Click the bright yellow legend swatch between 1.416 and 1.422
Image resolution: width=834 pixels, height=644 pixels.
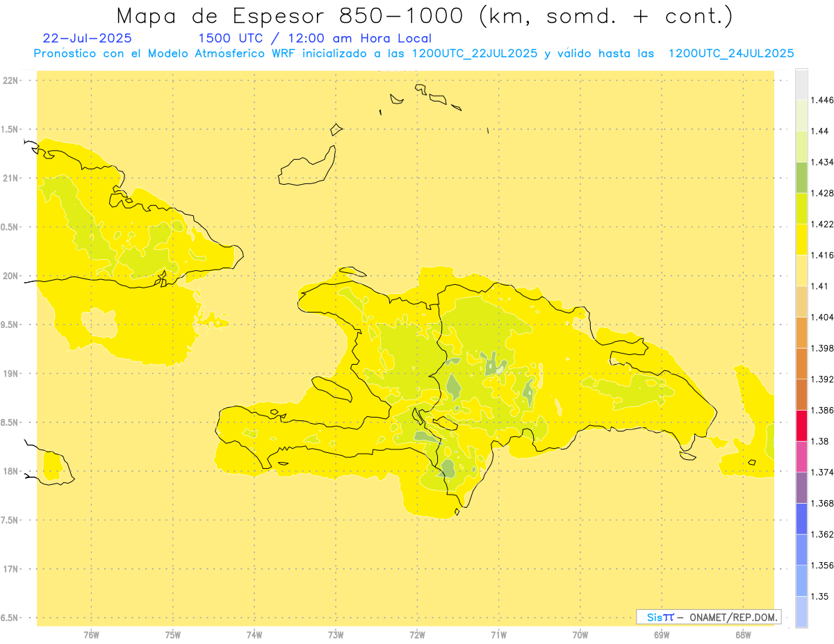pyautogui.click(x=801, y=239)
